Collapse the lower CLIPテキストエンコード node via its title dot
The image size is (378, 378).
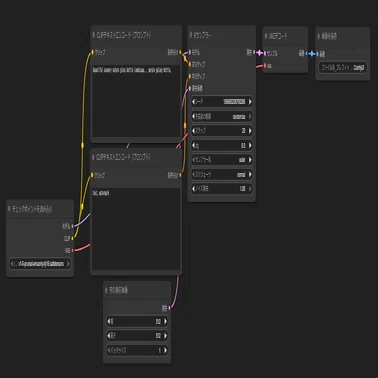pyautogui.click(x=94, y=157)
